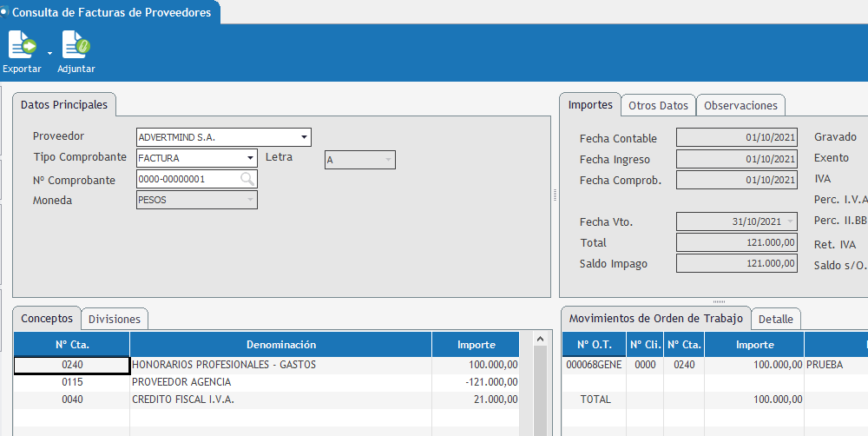Click the Fecha Comprob. field

pos(737,180)
